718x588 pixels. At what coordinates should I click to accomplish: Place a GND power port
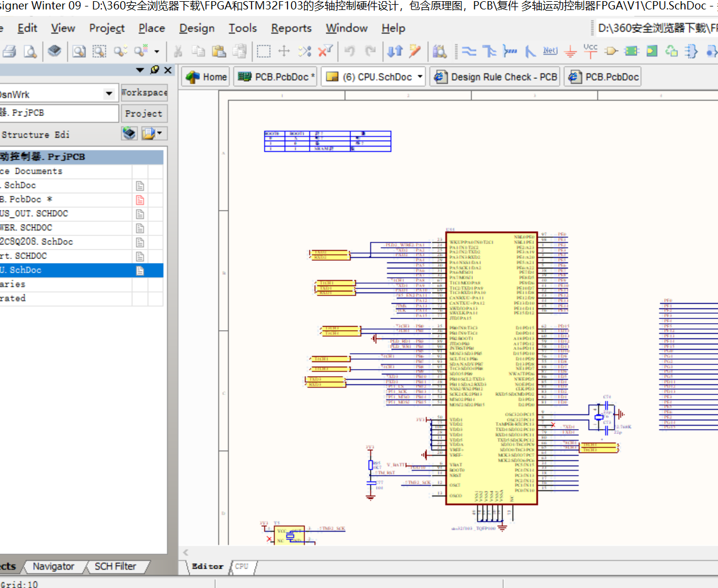[570, 52]
